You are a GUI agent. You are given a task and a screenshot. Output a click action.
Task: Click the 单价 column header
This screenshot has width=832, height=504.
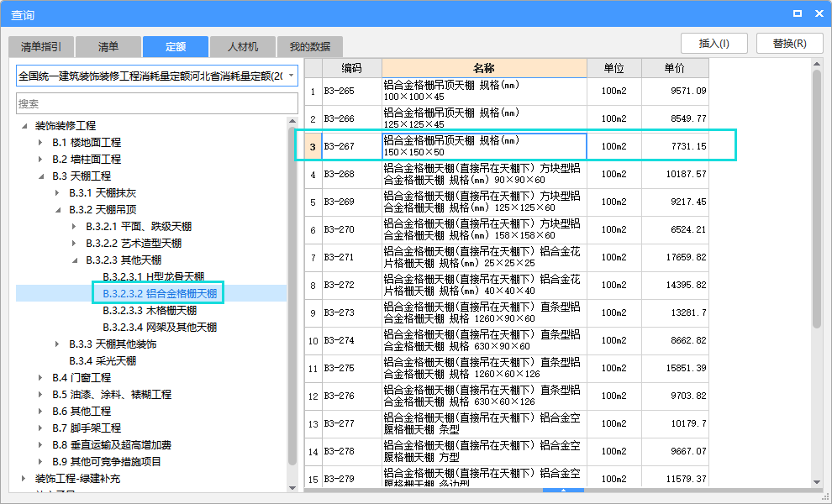[x=675, y=68]
